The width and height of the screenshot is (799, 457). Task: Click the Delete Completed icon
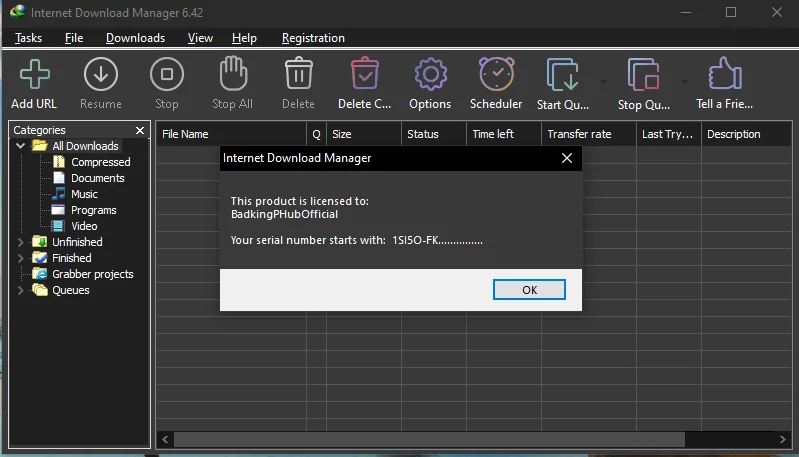click(x=365, y=73)
